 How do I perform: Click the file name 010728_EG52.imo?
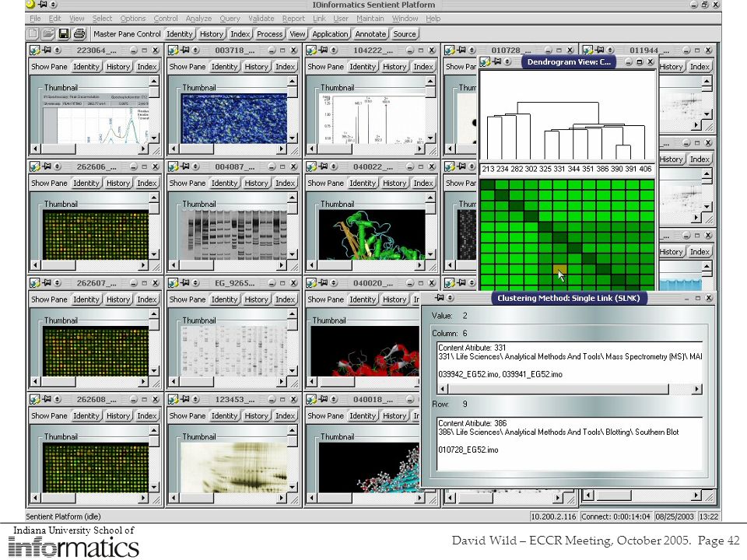click(468, 450)
